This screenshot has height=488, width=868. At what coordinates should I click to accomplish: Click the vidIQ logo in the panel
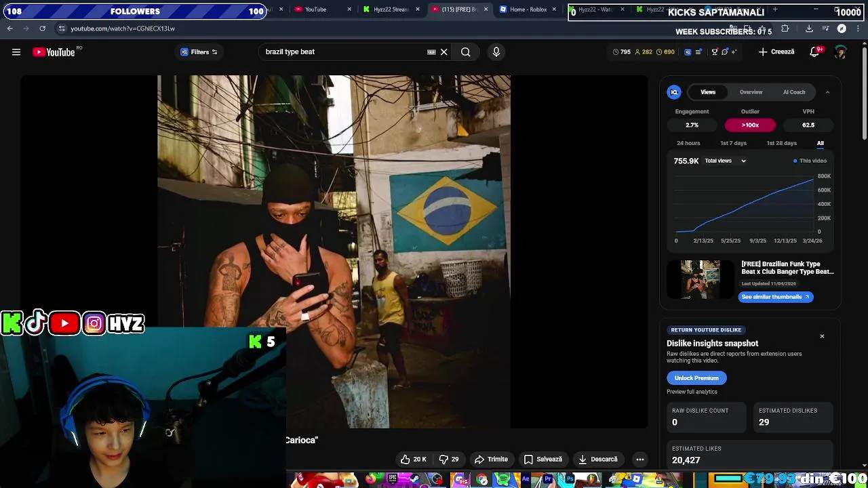674,92
